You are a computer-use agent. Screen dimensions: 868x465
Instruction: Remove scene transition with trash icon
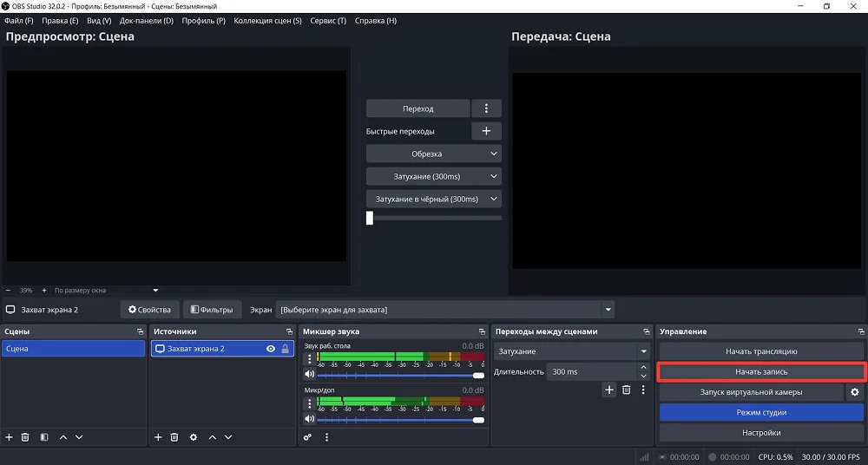click(x=626, y=390)
